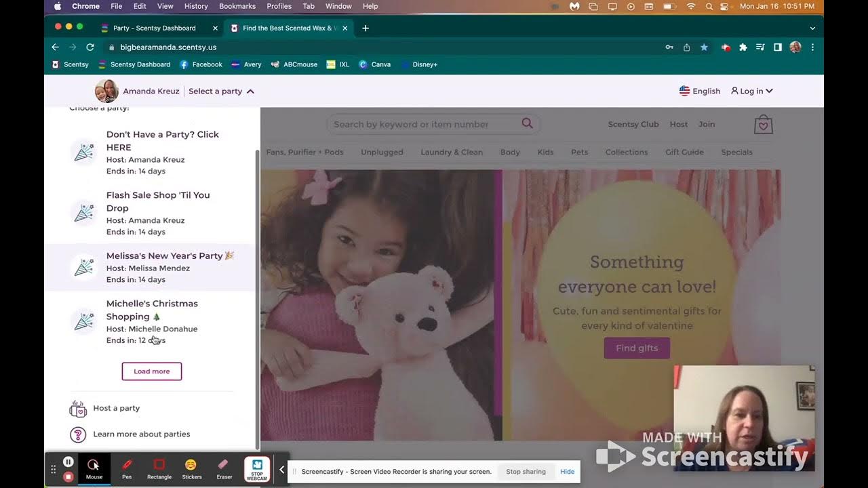Viewport: 868px width, 488px height.
Task: Click the Load more button
Action: (x=152, y=371)
